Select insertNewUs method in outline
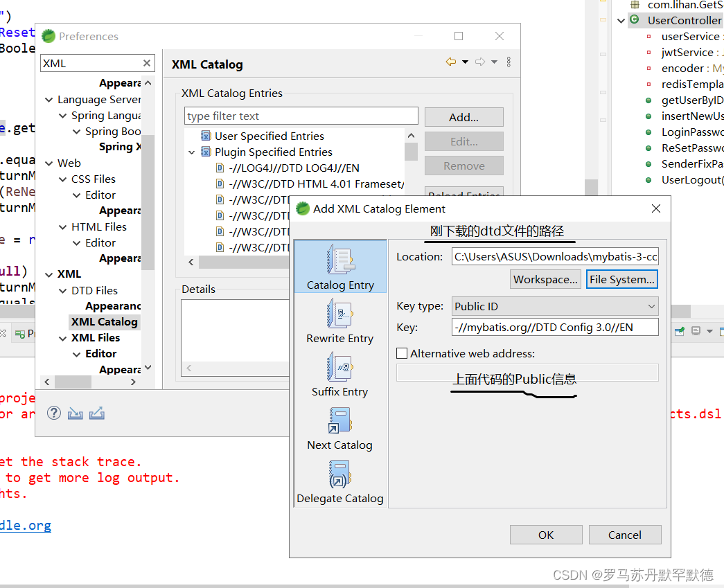Image resolution: width=724 pixels, height=588 pixels. 691,116
